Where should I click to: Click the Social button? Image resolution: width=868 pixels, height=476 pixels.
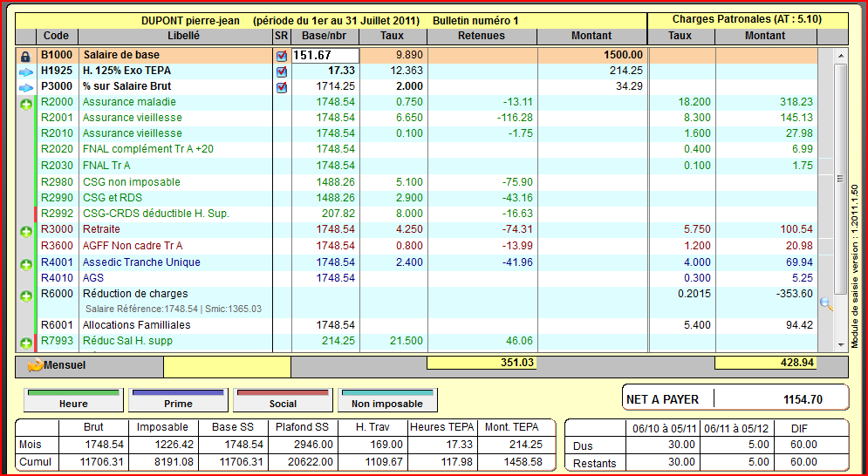click(x=283, y=400)
